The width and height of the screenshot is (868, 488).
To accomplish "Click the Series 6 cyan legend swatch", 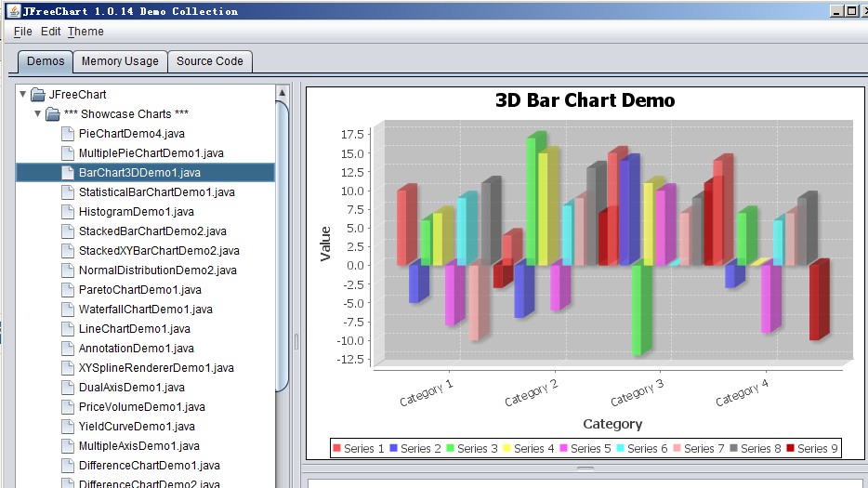I will (621, 449).
